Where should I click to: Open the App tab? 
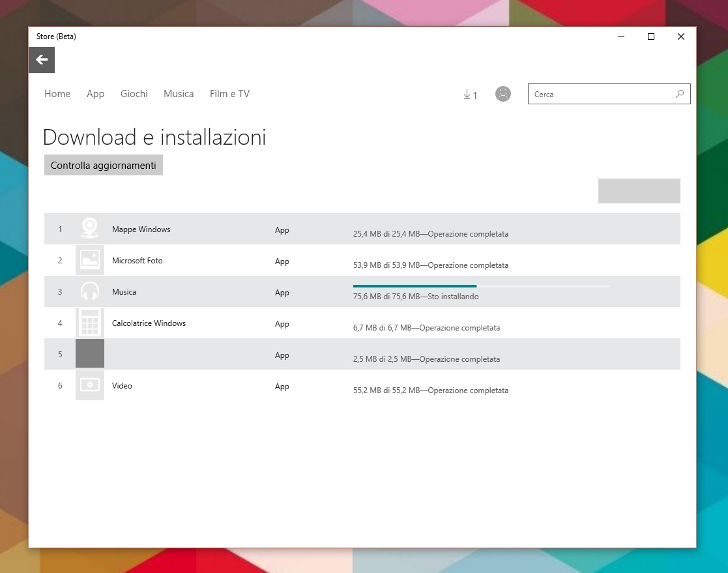[x=95, y=94]
